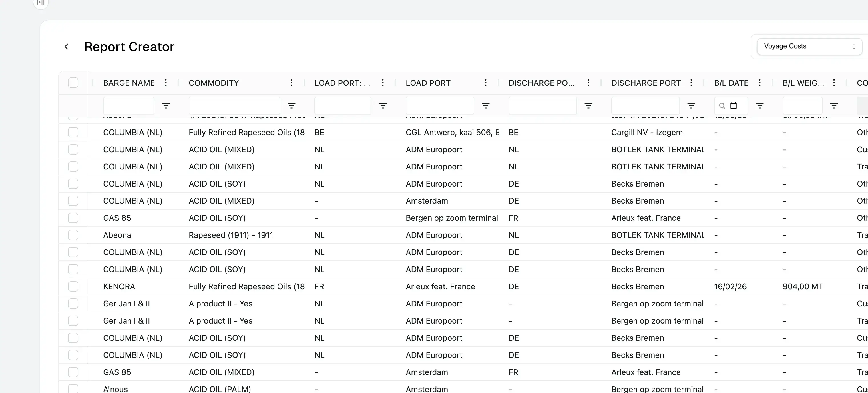Open the column menu for Commodity
Screen dimensions: 868x393
(291, 83)
